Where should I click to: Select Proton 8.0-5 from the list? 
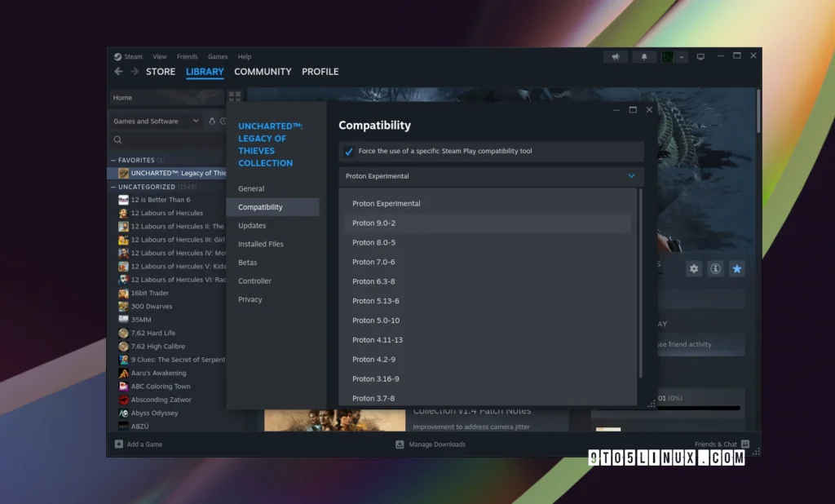click(x=488, y=242)
